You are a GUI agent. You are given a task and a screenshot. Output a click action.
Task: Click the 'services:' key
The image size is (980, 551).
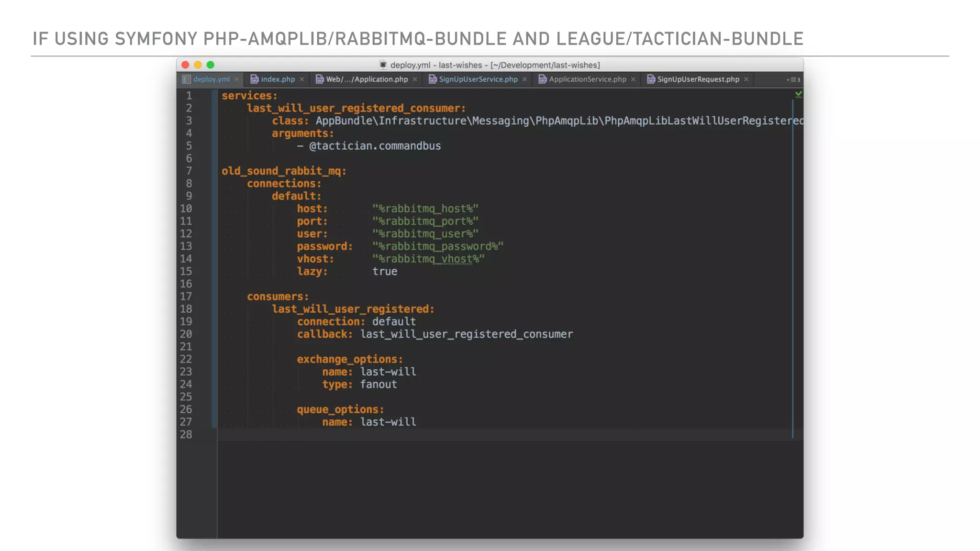249,96
